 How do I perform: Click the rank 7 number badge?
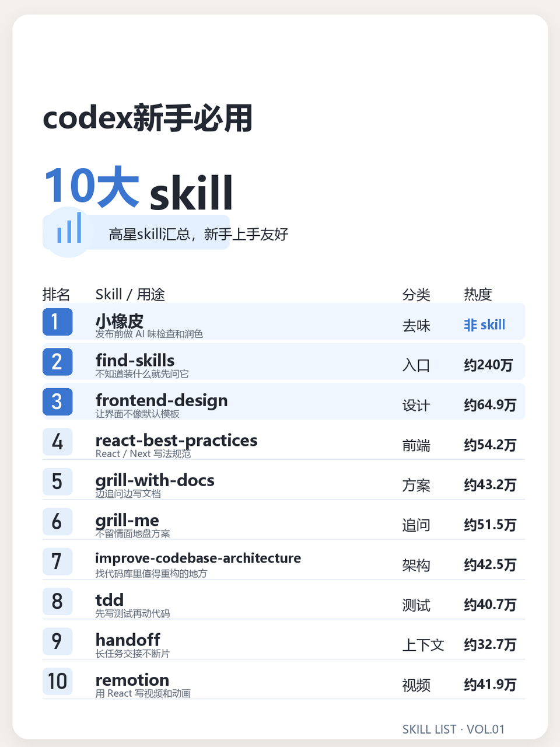57,561
